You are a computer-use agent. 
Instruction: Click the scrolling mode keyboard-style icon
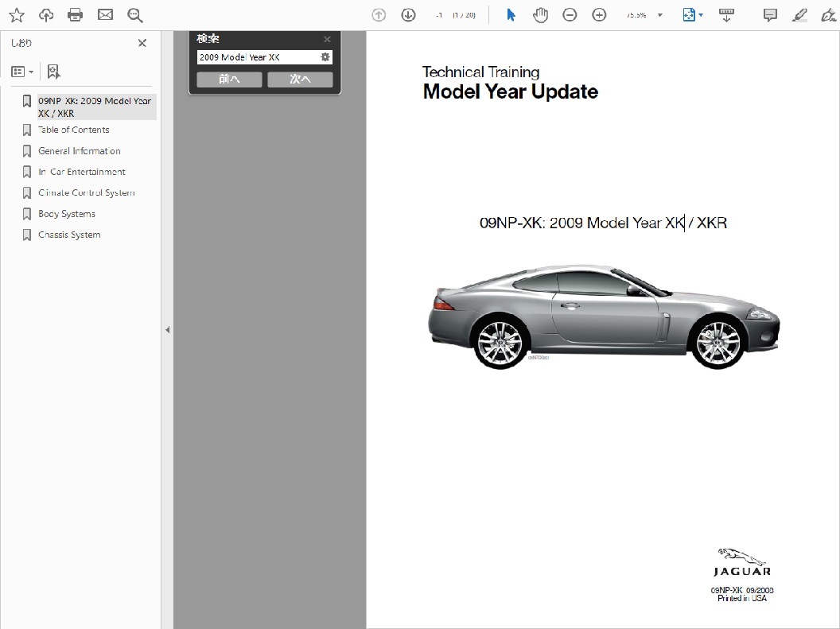726,15
